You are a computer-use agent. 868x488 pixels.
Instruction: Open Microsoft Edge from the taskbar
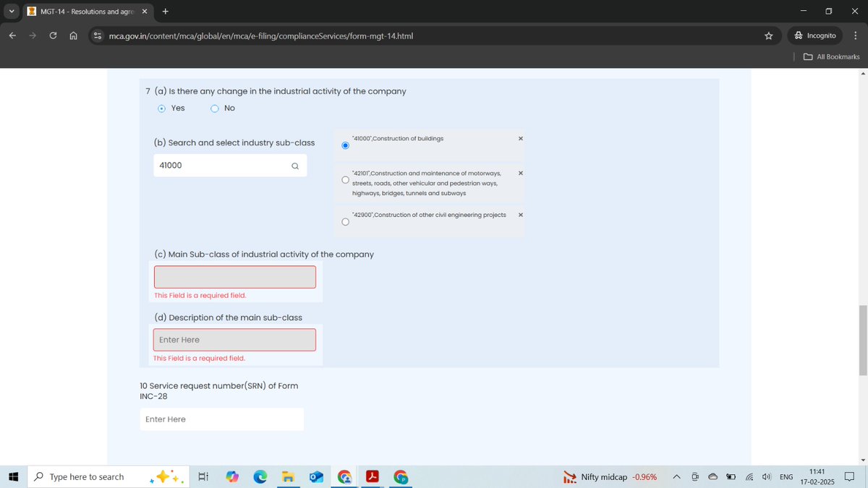260,477
